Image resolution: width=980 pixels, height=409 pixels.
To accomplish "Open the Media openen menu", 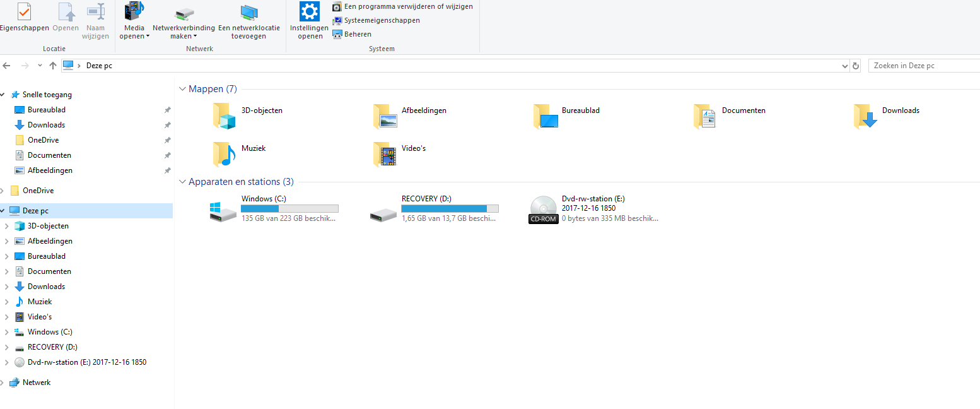I will click(x=134, y=21).
